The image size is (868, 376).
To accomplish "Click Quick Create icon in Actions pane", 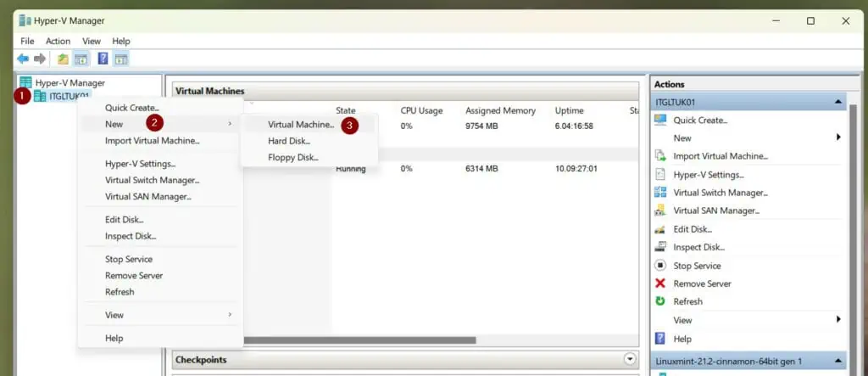I will coord(660,120).
